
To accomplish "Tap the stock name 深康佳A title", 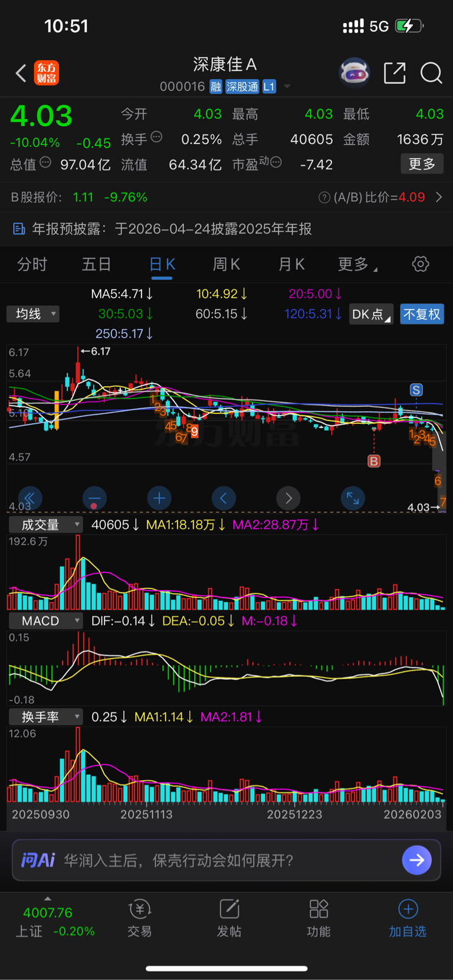I will pos(225,64).
